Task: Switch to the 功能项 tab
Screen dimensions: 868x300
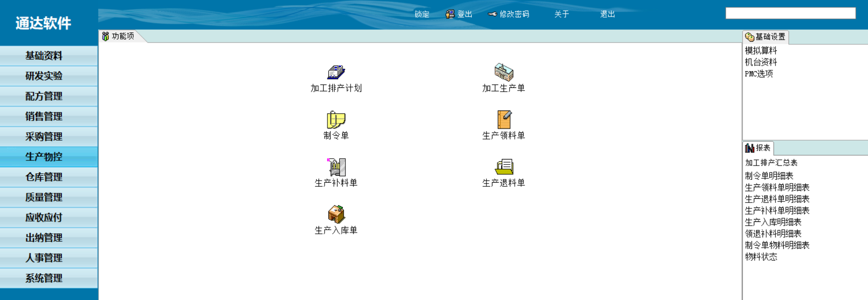Action: pos(118,36)
